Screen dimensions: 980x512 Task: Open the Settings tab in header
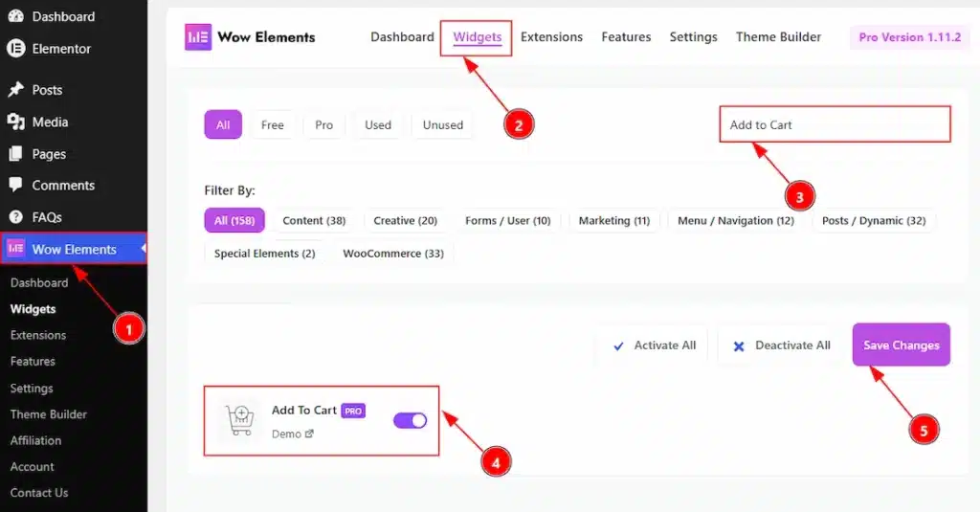(x=693, y=37)
